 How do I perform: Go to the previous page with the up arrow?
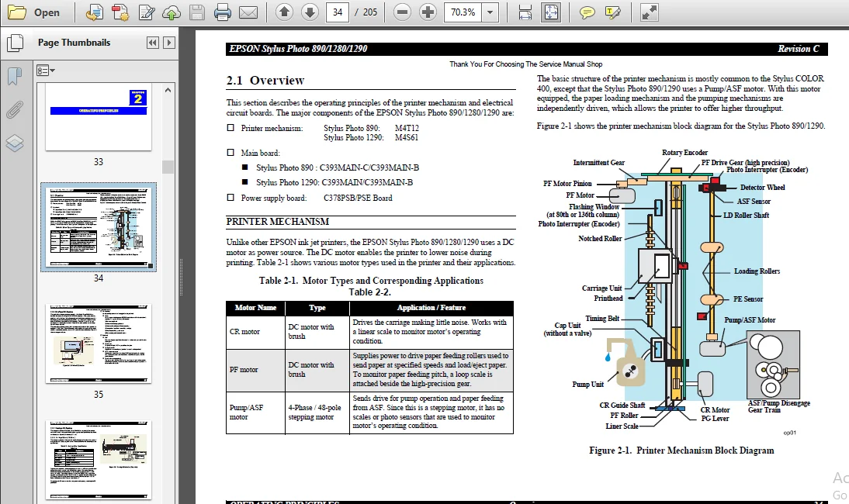point(284,12)
